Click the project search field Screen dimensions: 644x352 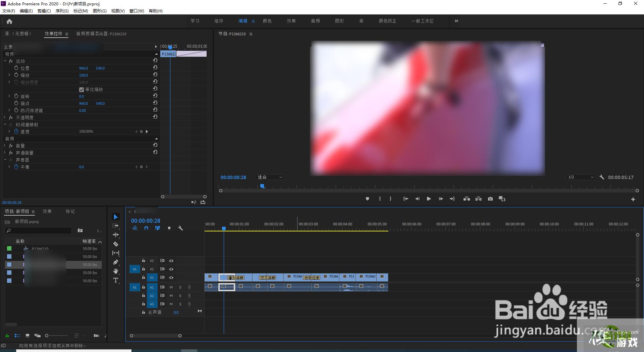[x=38, y=230]
